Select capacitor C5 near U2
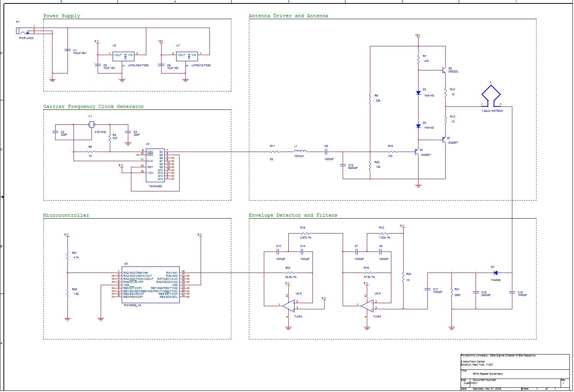 click(x=98, y=65)
